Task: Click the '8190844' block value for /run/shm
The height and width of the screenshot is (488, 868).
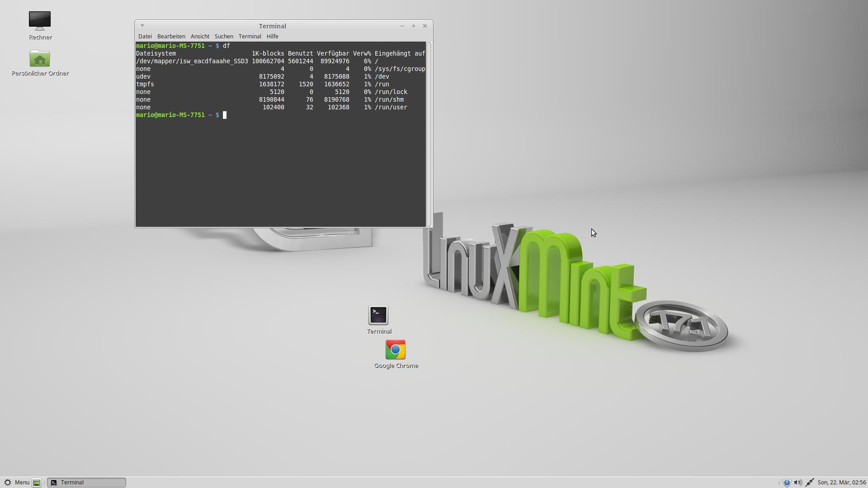Action: click(271, 99)
